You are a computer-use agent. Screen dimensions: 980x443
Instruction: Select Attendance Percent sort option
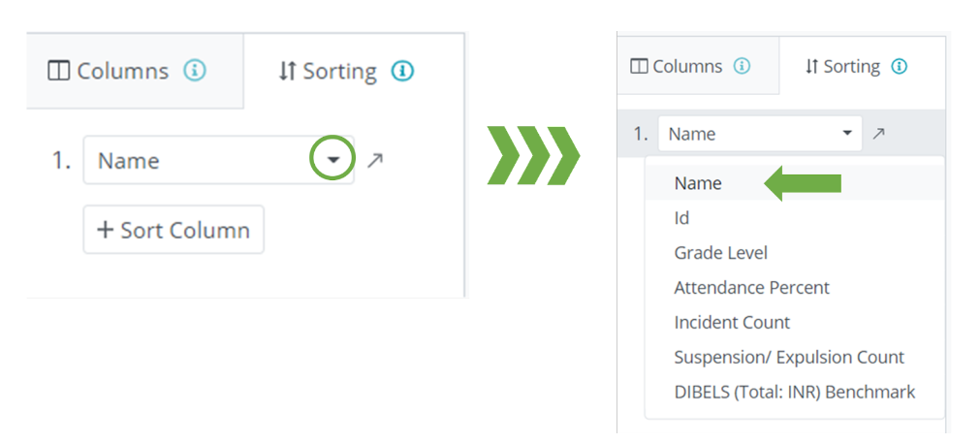coord(751,288)
